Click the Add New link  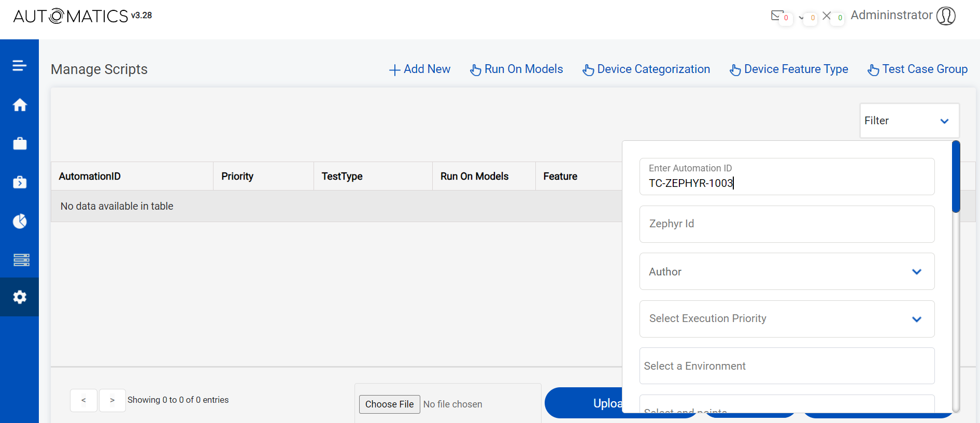[420, 69]
